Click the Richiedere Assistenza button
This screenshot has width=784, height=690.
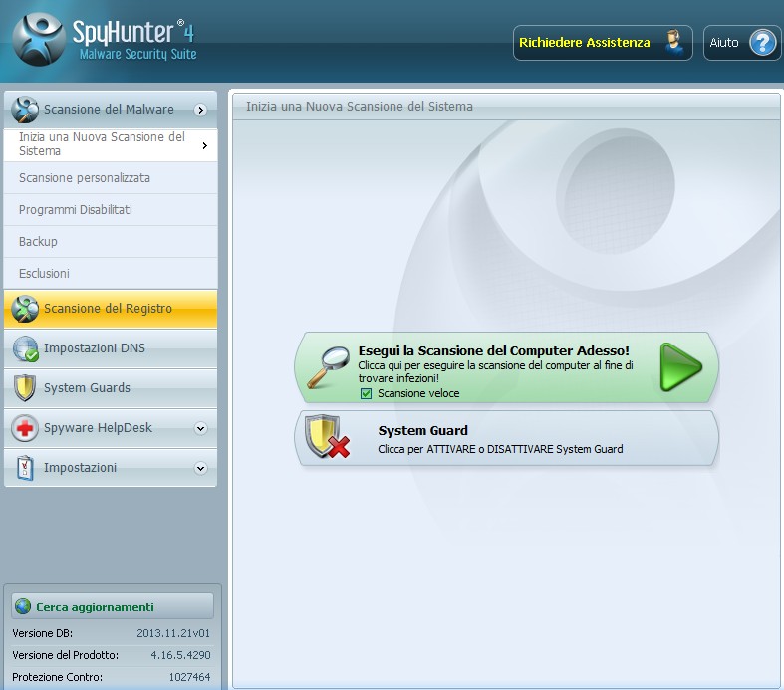[603, 43]
